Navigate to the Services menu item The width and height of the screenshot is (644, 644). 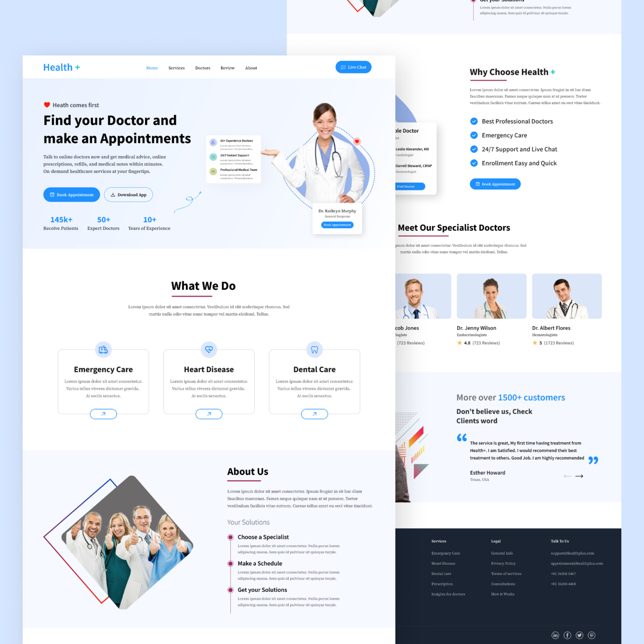pyautogui.click(x=175, y=67)
